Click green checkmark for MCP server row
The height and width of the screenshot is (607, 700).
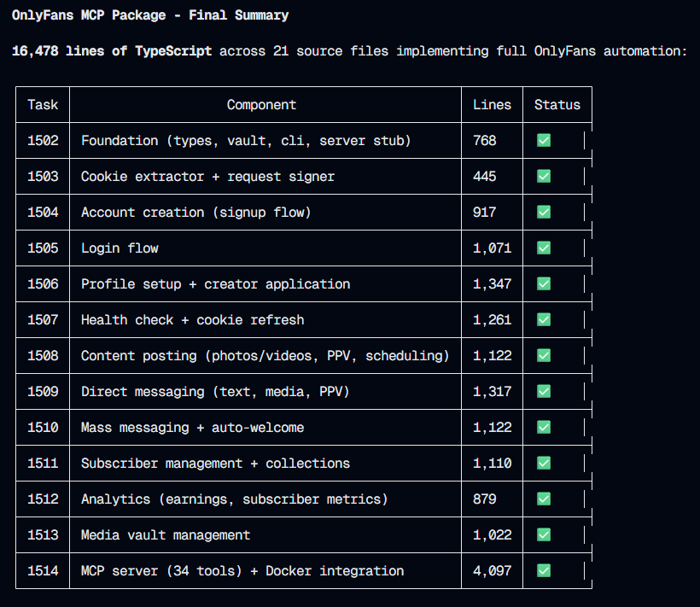(x=544, y=570)
